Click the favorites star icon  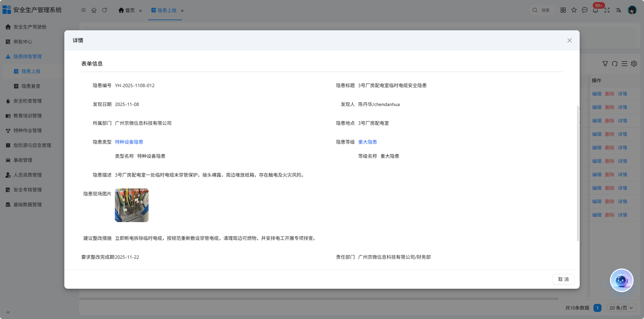pyautogui.click(x=574, y=10)
